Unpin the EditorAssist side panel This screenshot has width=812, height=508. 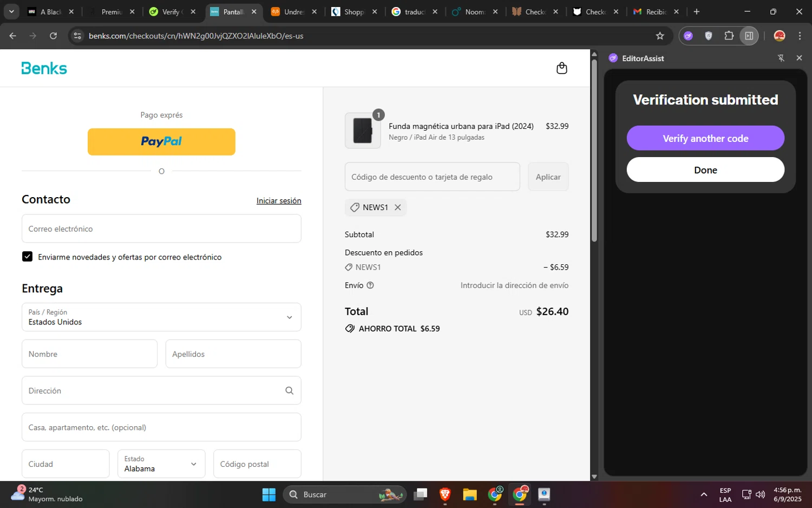tap(781, 58)
